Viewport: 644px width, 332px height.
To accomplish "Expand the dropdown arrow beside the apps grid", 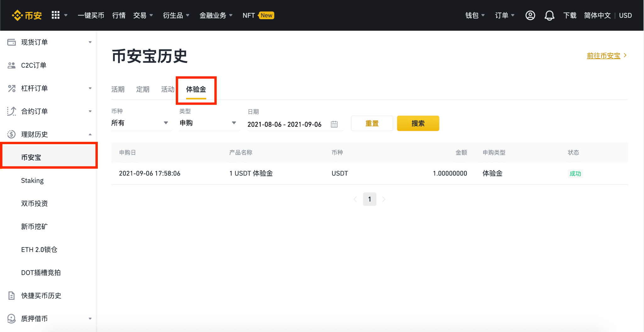I will tap(66, 15).
